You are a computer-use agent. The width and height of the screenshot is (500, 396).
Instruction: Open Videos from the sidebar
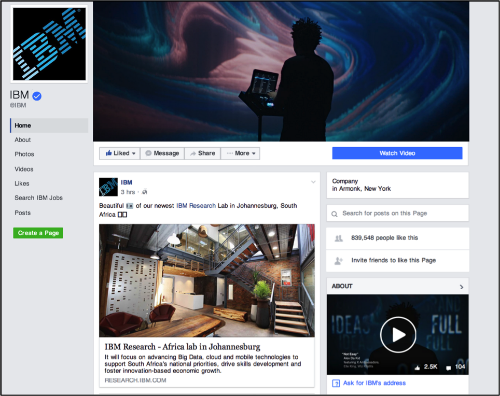[24, 169]
